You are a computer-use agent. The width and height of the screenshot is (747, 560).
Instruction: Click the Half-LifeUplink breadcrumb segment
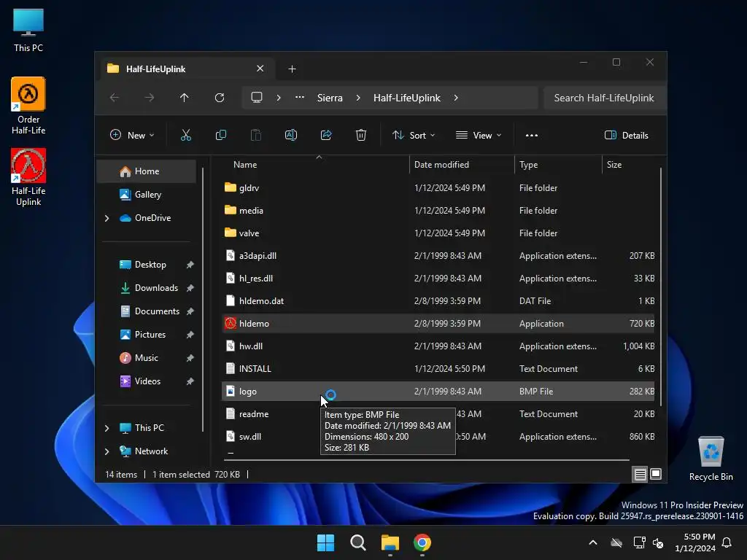pos(406,98)
